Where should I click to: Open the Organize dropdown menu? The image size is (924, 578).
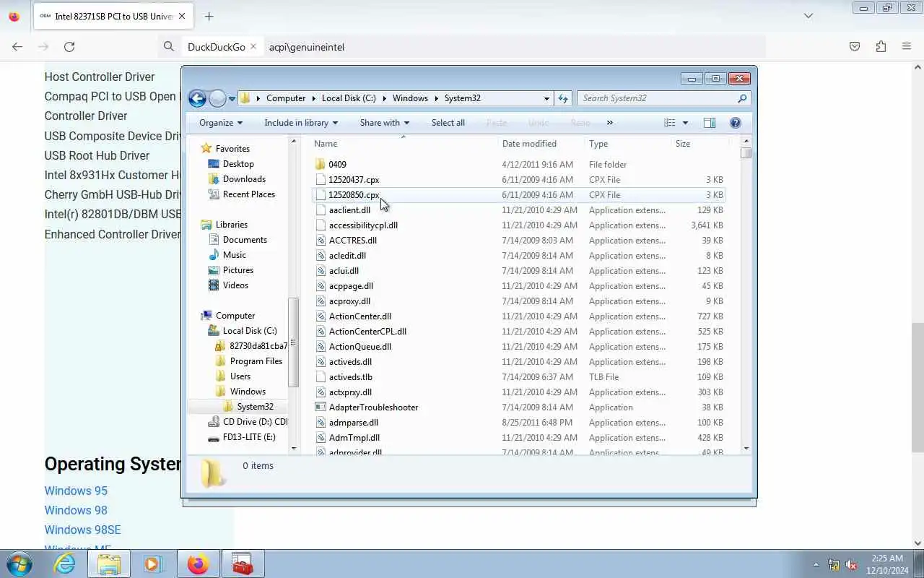221,123
